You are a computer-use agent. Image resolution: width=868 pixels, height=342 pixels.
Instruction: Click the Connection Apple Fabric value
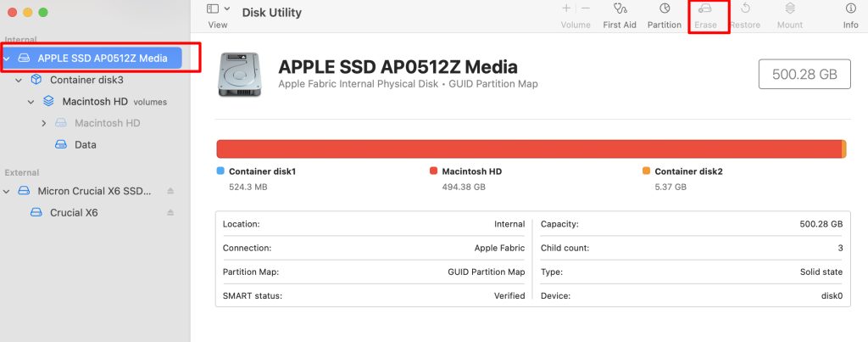[499, 248]
